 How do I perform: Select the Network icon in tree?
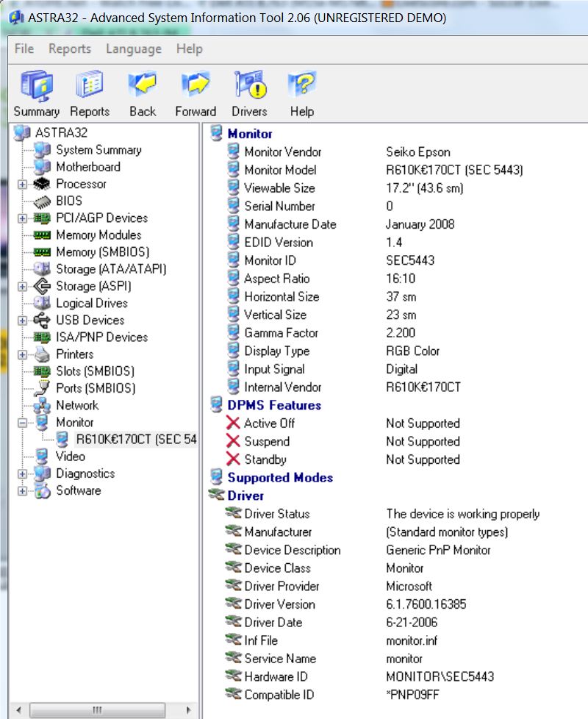[42, 405]
